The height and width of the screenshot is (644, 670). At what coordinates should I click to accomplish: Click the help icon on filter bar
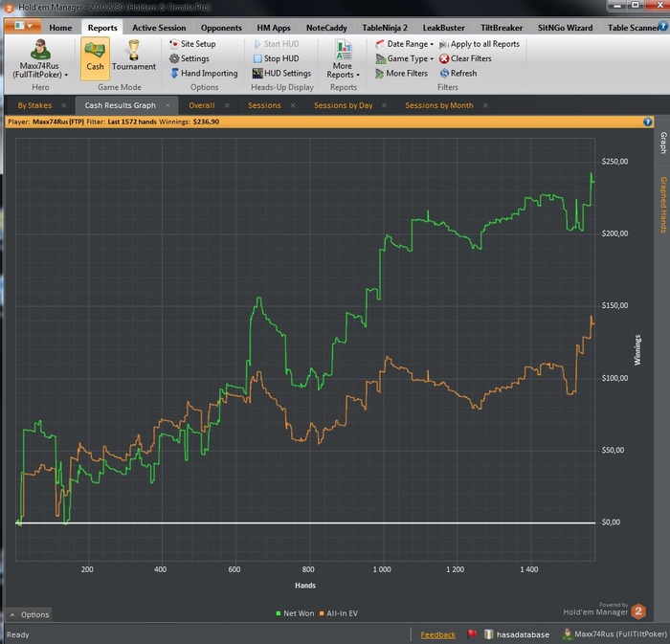click(647, 122)
